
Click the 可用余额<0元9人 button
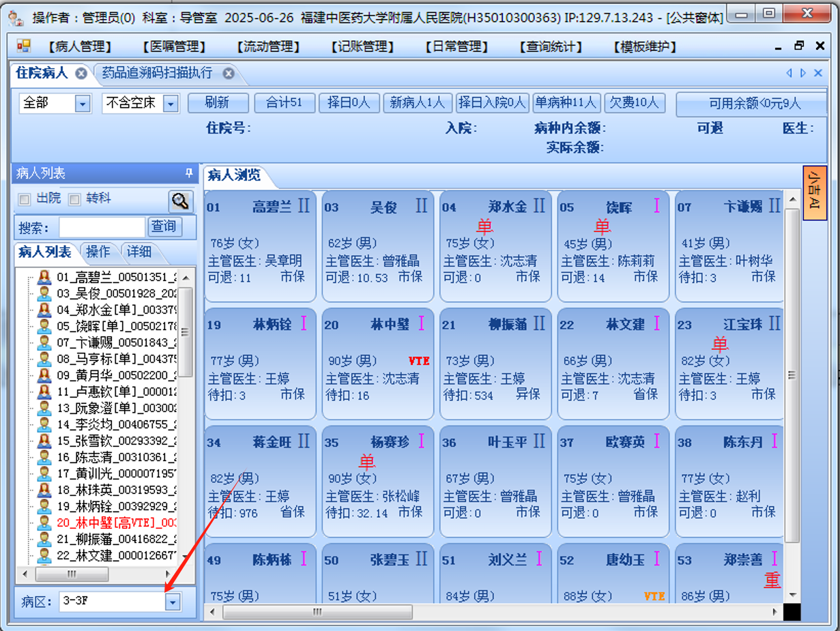[x=751, y=104]
